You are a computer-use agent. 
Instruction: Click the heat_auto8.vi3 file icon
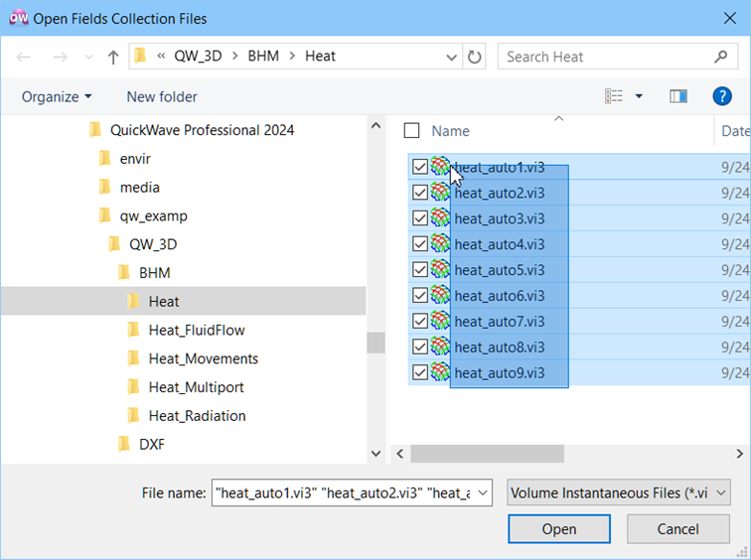tap(440, 347)
